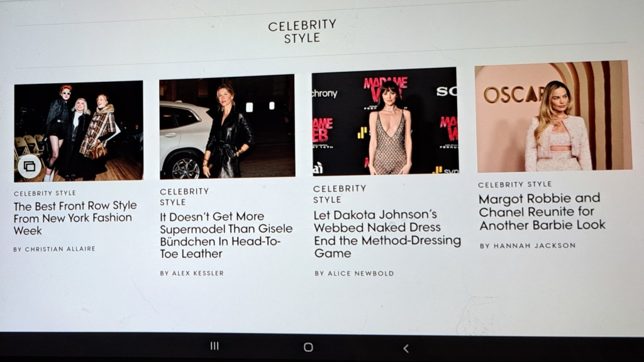The width and height of the screenshot is (644, 362).
Task: Tap the Android home button icon
Action: point(308,347)
